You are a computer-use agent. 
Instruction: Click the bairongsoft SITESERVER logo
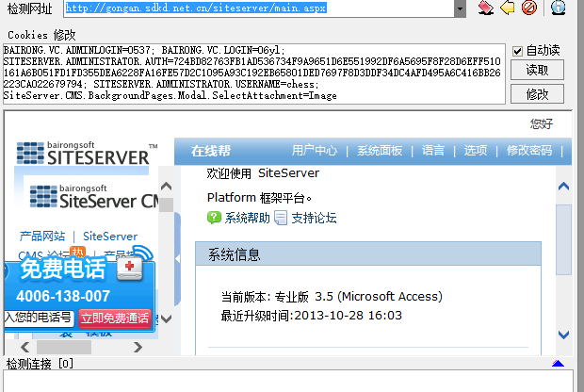(x=88, y=154)
